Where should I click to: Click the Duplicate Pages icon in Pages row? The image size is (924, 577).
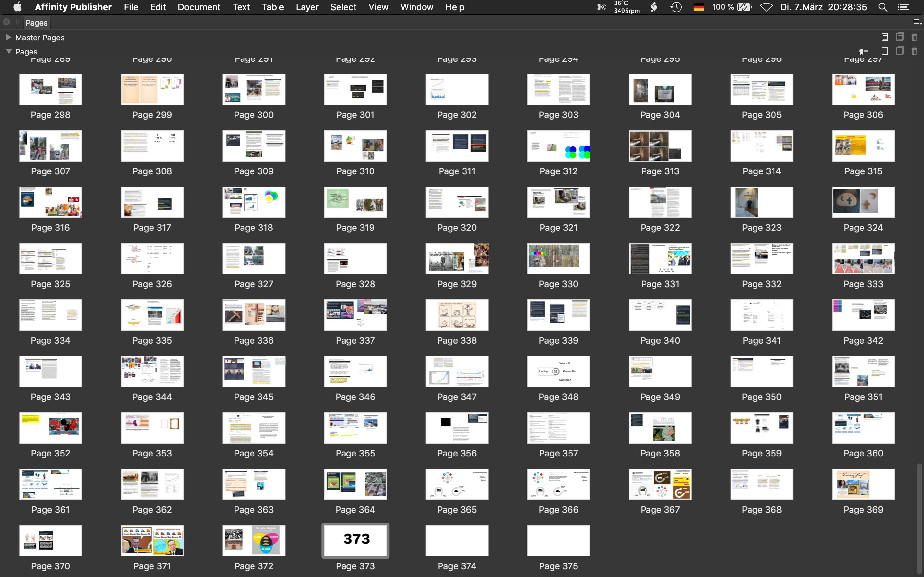pyautogui.click(x=900, y=51)
